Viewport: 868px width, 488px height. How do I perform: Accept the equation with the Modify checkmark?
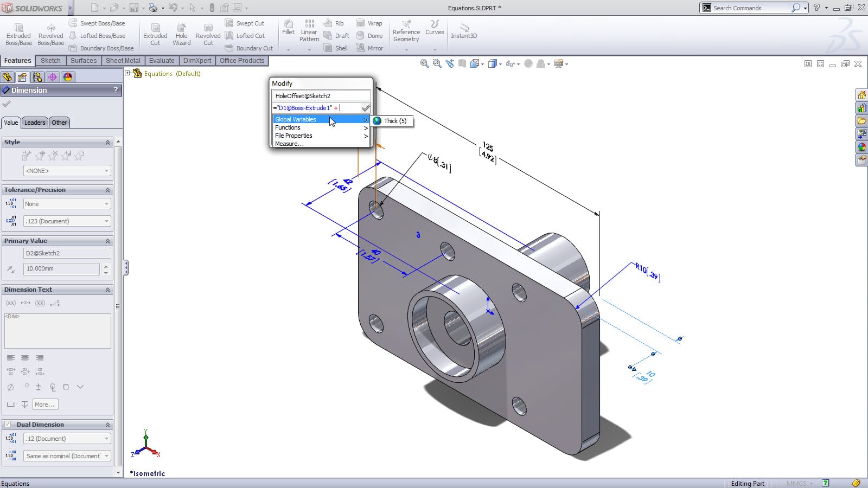pyautogui.click(x=366, y=108)
